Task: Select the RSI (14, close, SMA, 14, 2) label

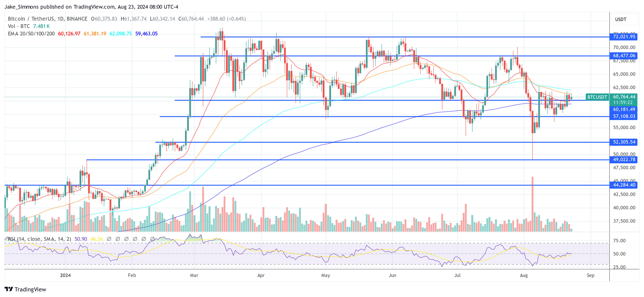Action: [40, 239]
